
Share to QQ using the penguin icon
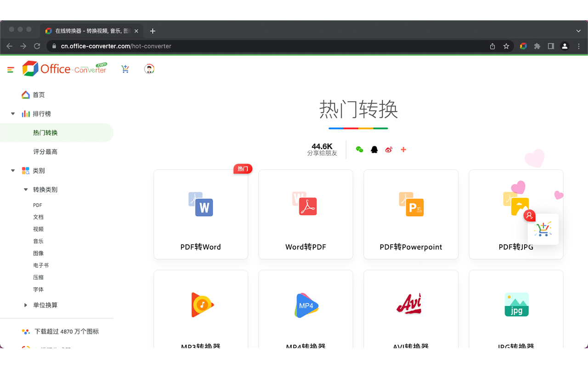coord(374,149)
